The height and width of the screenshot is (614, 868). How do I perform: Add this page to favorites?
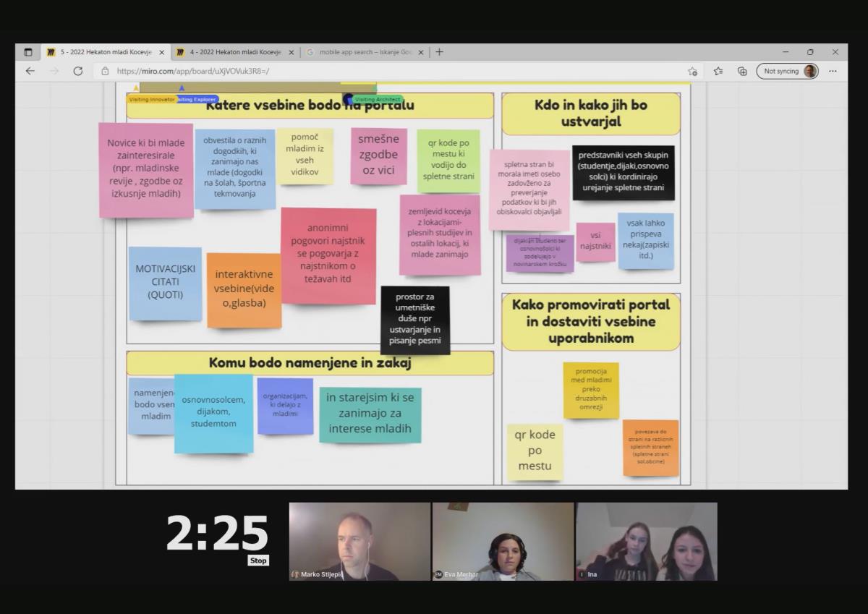pyautogui.click(x=692, y=71)
